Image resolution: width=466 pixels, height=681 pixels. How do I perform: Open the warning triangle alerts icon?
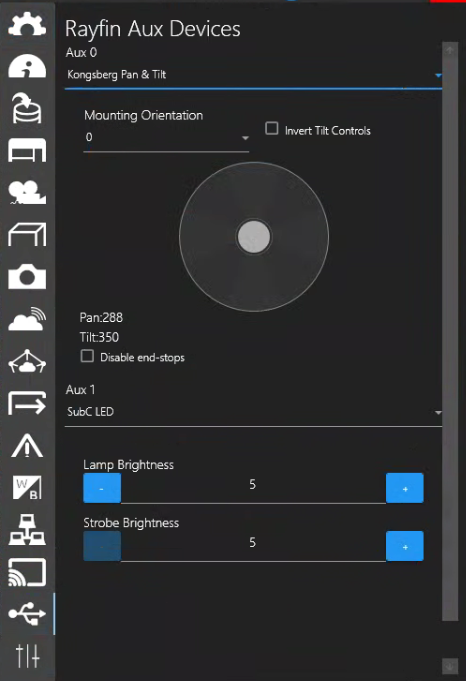click(x=27, y=445)
